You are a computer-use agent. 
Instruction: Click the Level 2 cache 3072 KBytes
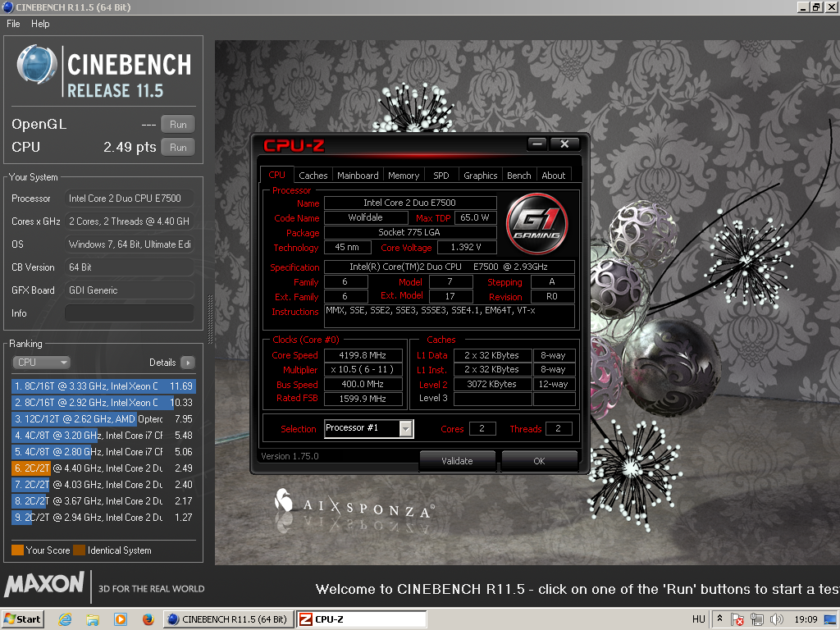[492, 384]
